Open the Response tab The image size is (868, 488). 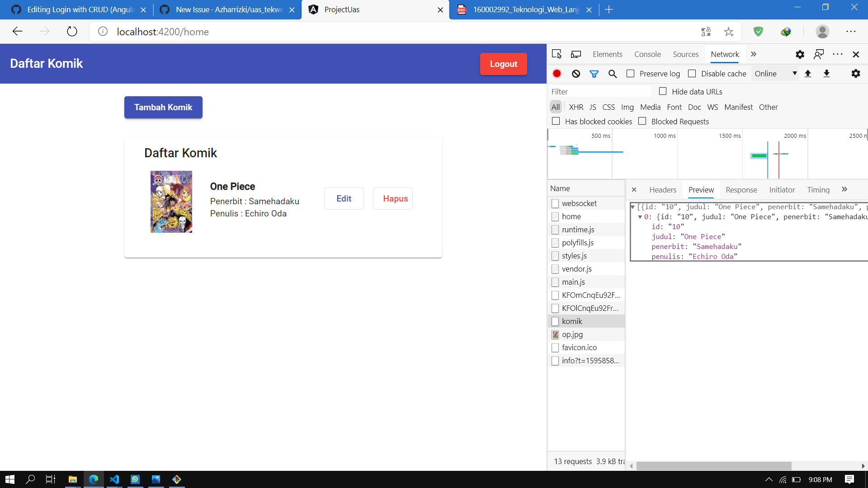click(x=741, y=190)
